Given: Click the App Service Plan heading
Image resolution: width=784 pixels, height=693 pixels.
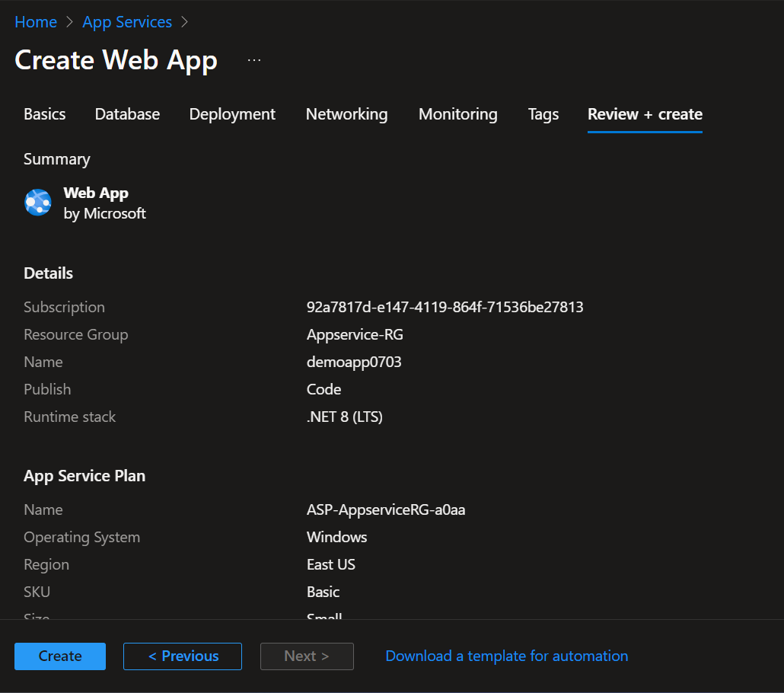Looking at the screenshot, I should [x=84, y=476].
